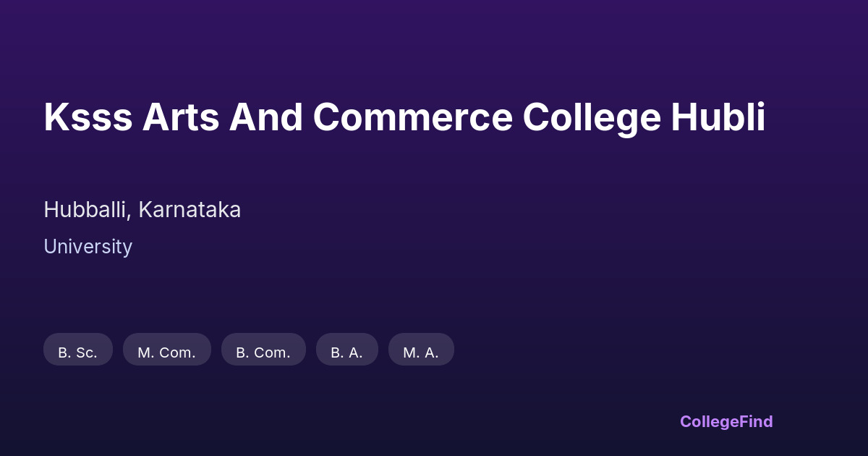Open the B. Com. course chip
868x456 pixels.
coord(263,350)
